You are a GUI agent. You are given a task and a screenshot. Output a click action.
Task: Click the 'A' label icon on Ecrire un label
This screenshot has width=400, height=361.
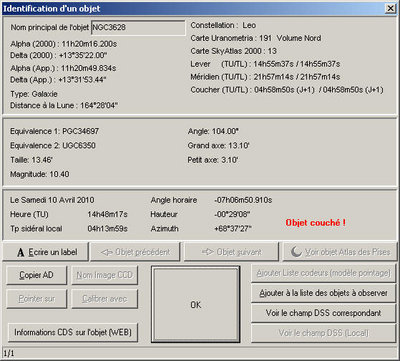click(x=21, y=253)
